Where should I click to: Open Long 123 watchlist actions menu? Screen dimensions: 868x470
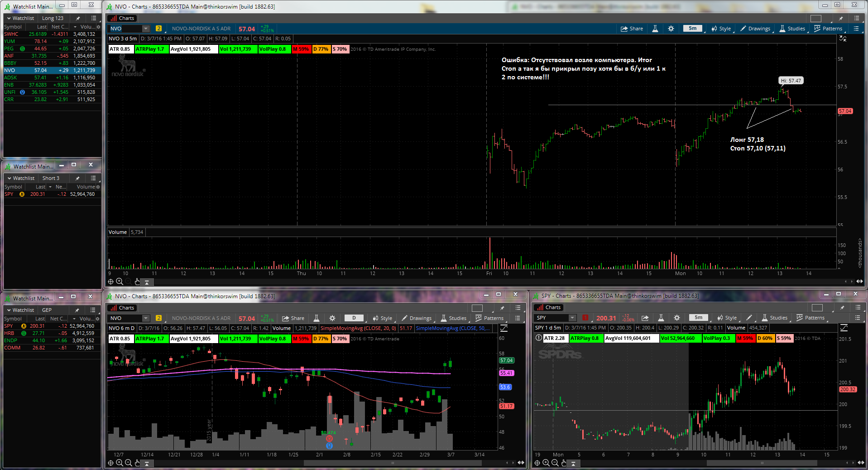coord(93,18)
